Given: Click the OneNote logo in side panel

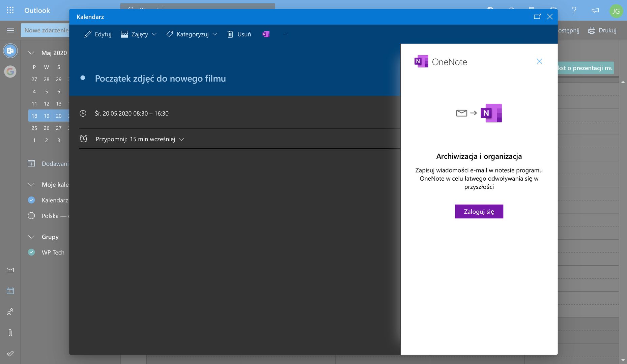Looking at the screenshot, I should (421, 61).
